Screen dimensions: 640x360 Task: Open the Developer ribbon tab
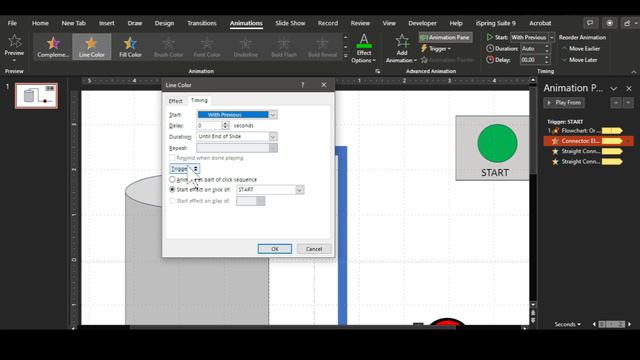[x=422, y=23]
